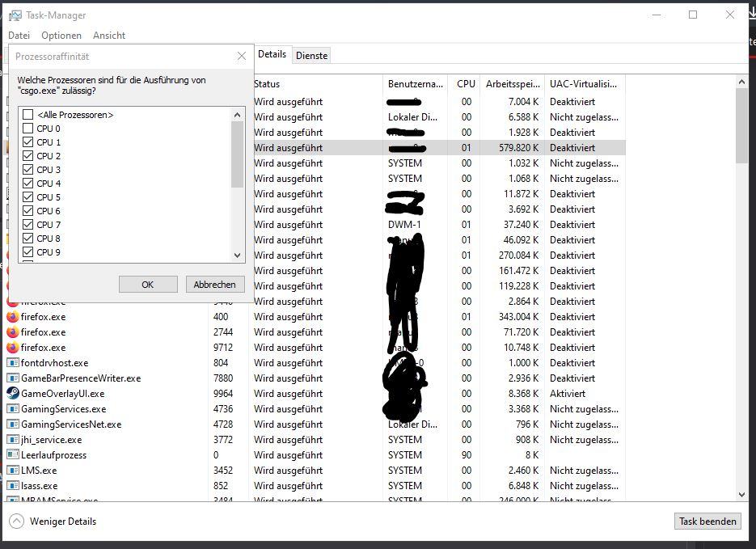Sort by the Benutzername column header
This screenshot has width=756, height=549.
pyautogui.click(x=415, y=84)
